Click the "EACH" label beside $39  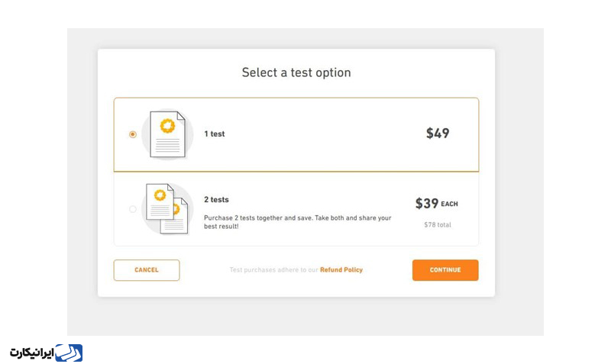[x=449, y=205]
